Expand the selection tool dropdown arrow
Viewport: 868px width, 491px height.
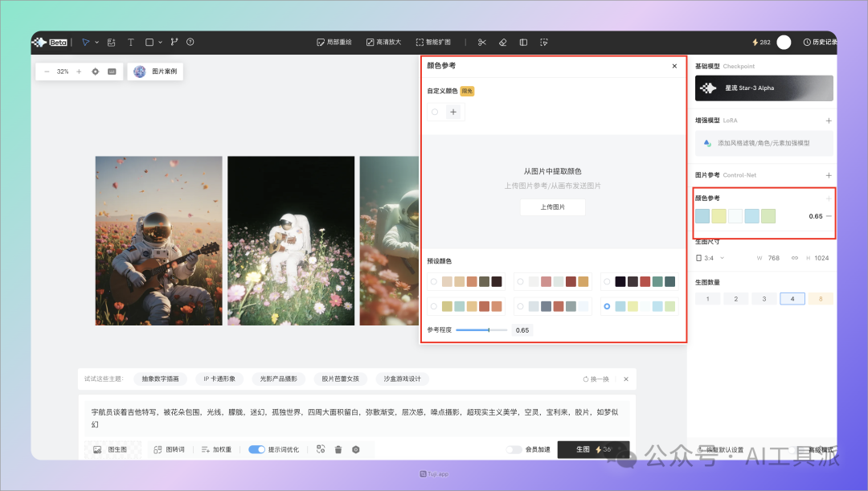(x=96, y=43)
